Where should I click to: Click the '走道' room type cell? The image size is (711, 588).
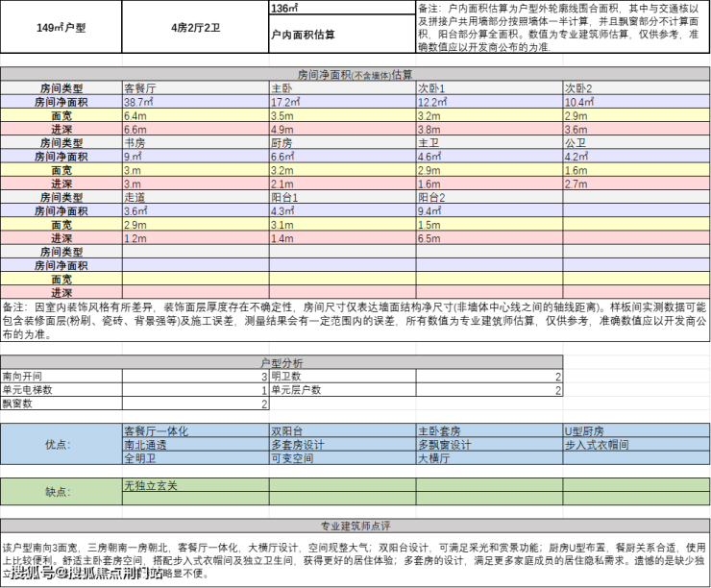(x=195, y=197)
